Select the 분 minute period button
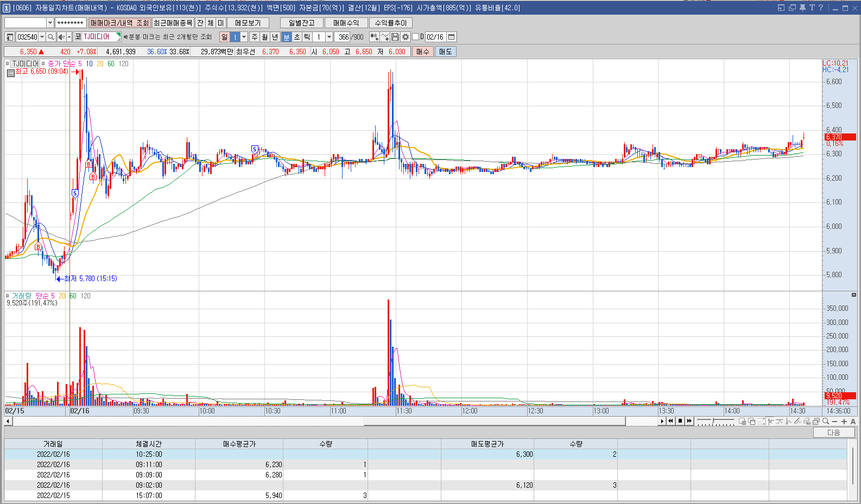The width and height of the screenshot is (861, 504). (x=287, y=37)
